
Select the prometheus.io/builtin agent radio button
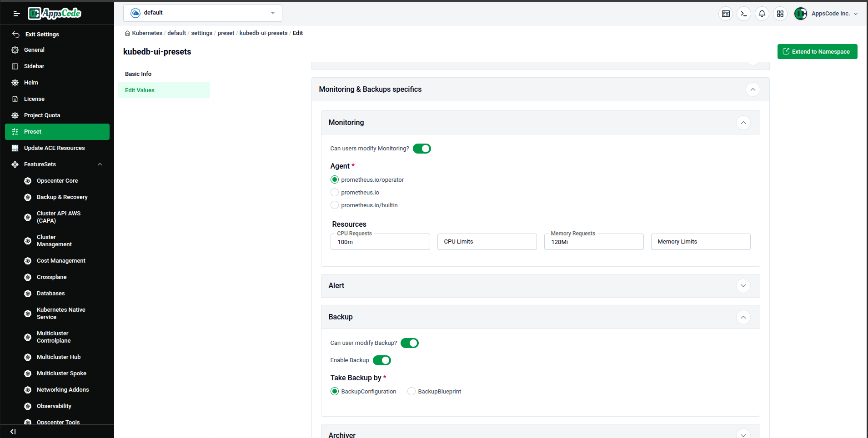[x=334, y=205]
